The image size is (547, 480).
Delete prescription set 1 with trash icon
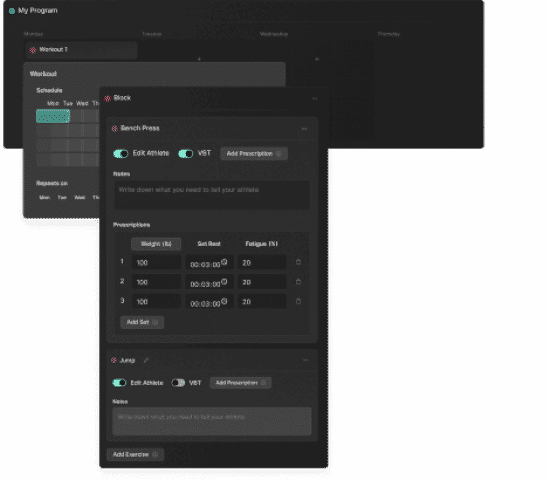tap(298, 262)
